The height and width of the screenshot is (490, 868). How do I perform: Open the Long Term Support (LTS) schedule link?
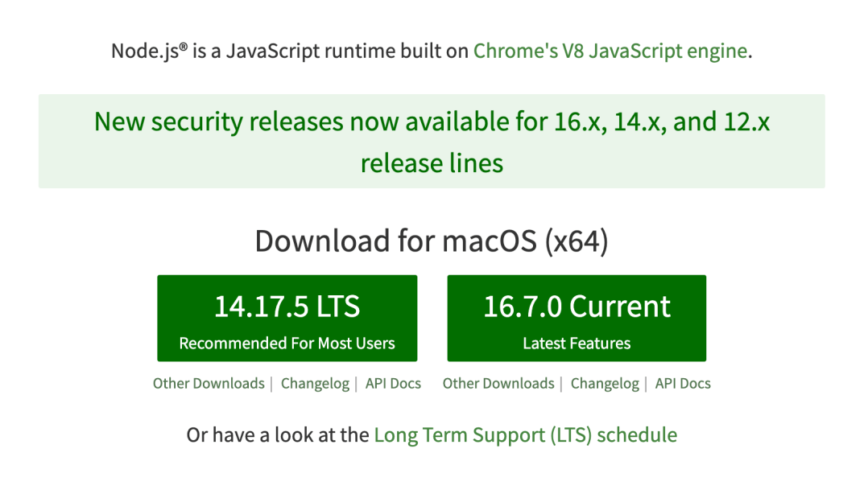click(525, 435)
